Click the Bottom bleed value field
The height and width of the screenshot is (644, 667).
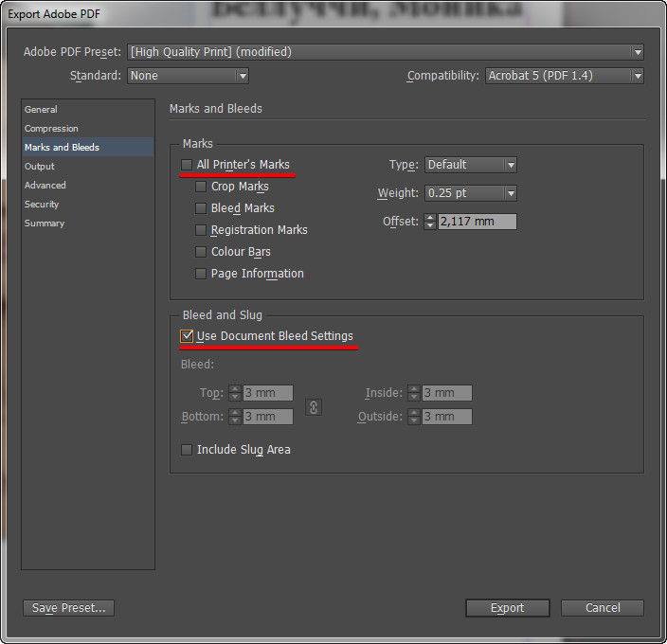click(268, 417)
